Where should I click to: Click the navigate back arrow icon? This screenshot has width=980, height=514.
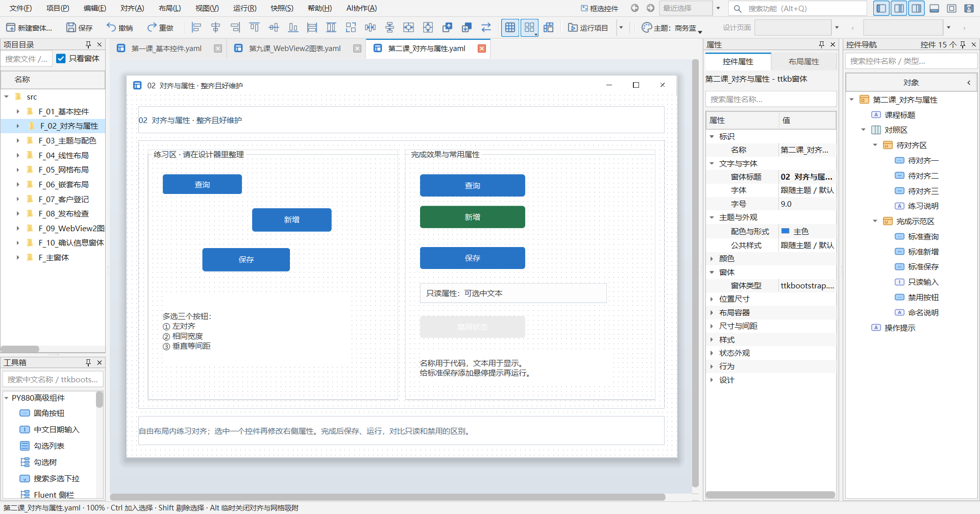pyautogui.click(x=634, y=8)
